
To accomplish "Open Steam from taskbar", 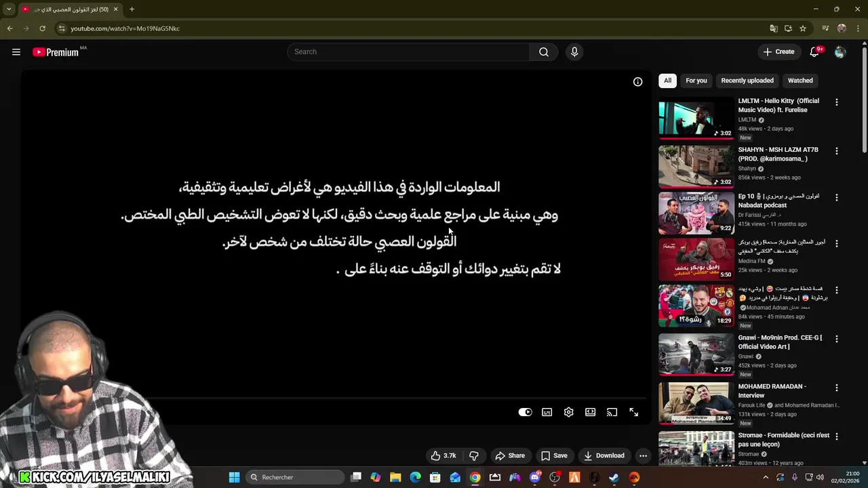I will [x=614, y=477].
